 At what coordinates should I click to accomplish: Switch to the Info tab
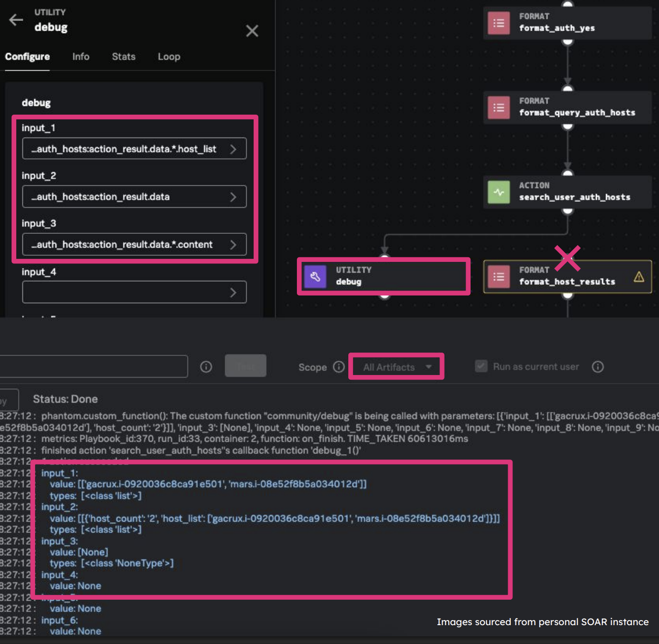[x=80, y=57]
